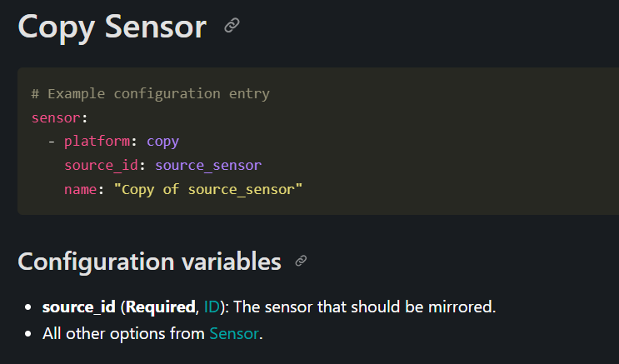Click the source_id key inside the code block
This screenshot has height=364, width=619.
(x=101, y=166)
